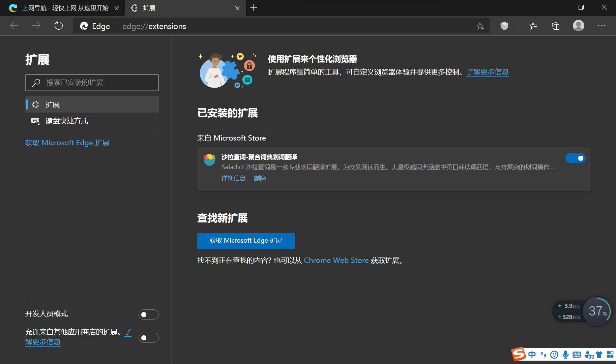Viewport: 616px width, 364px height.
Task: Open the soft keyboard icon in IME bar
Action: click(577, 355)
